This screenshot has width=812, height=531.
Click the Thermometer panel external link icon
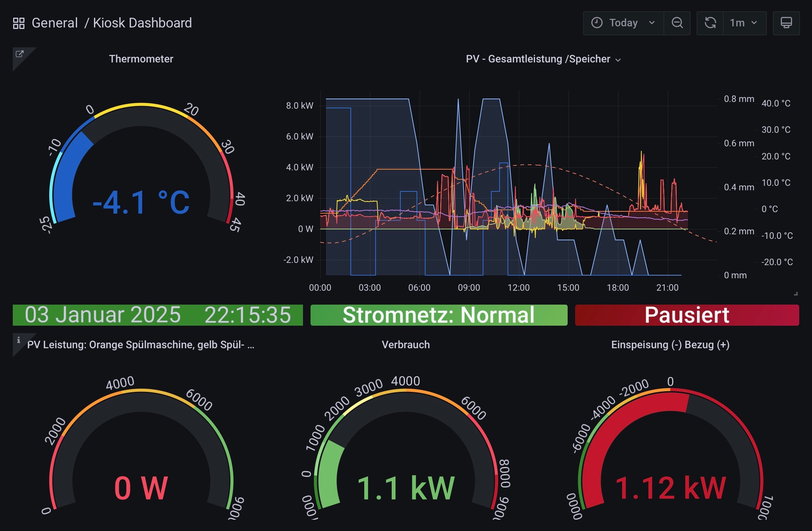(x=19, y=54)
